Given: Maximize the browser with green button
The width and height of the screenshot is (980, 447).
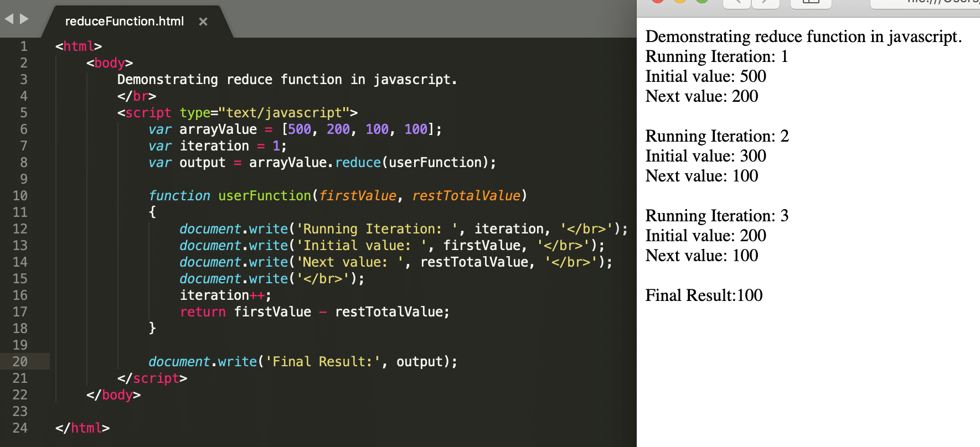Looking at the screenshot, I should (x=702, y=1).
